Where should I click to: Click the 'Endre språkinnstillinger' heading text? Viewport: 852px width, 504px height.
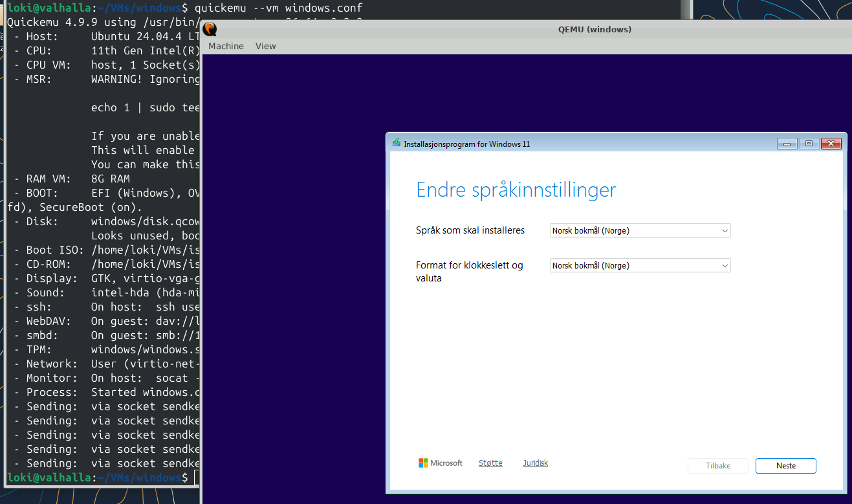coord(516,190)
